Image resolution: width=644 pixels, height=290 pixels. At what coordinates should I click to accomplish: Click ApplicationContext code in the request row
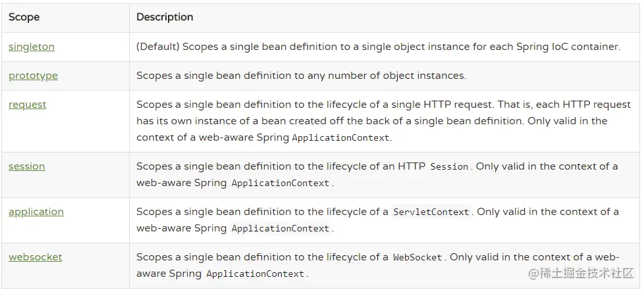[x=340, y=138]
